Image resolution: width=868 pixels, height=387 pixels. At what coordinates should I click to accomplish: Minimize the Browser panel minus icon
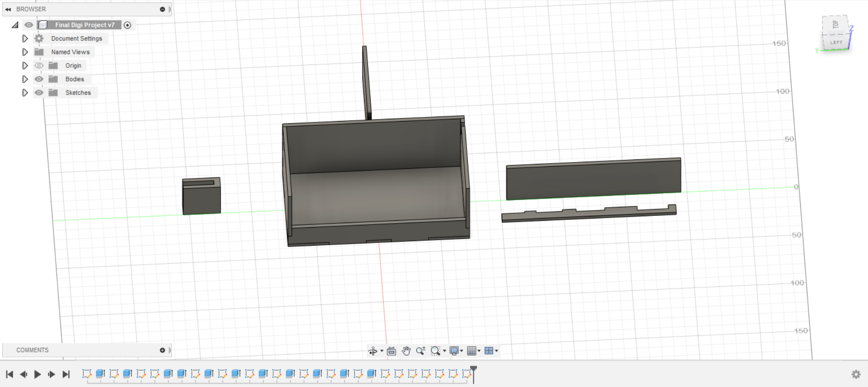coord(162,9)
